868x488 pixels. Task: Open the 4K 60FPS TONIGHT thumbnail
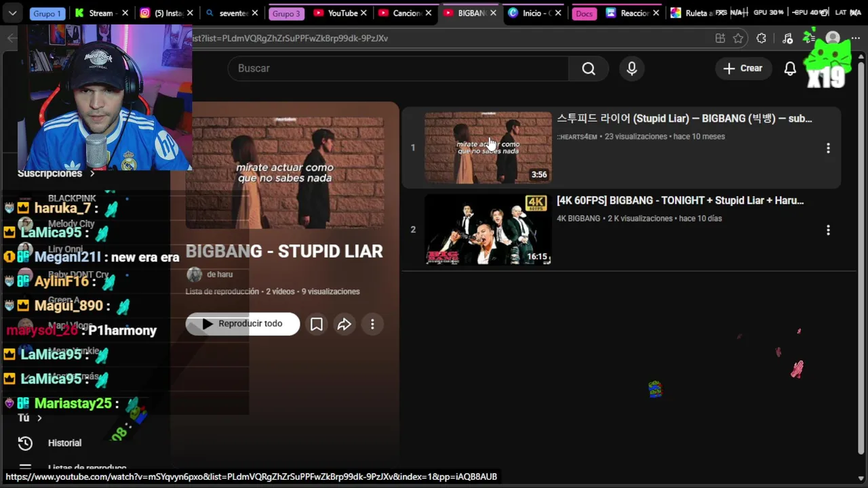488,230
